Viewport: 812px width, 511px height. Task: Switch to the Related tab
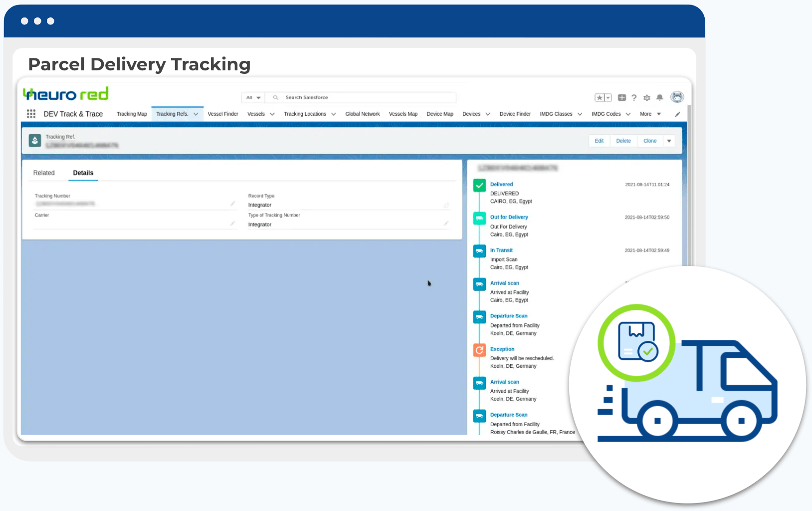tap(44, 173)
